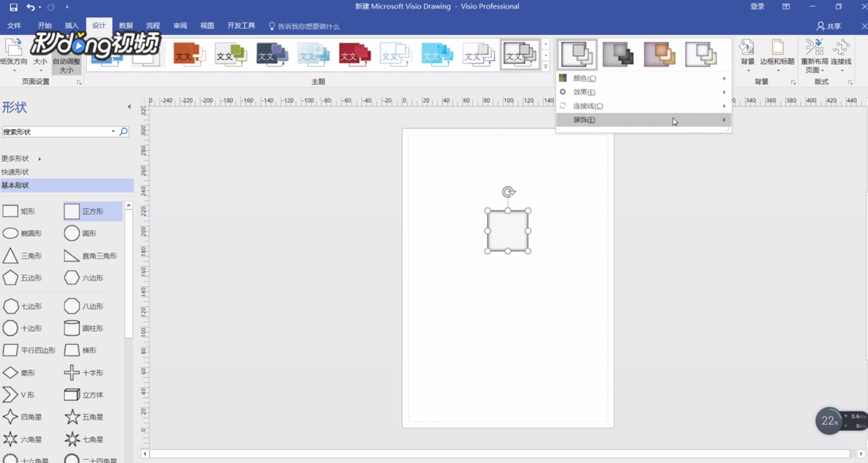The width and height of the screenshot is (868, 463).
Task: Choose the dark black variant swatch
Action: (618, 54)
